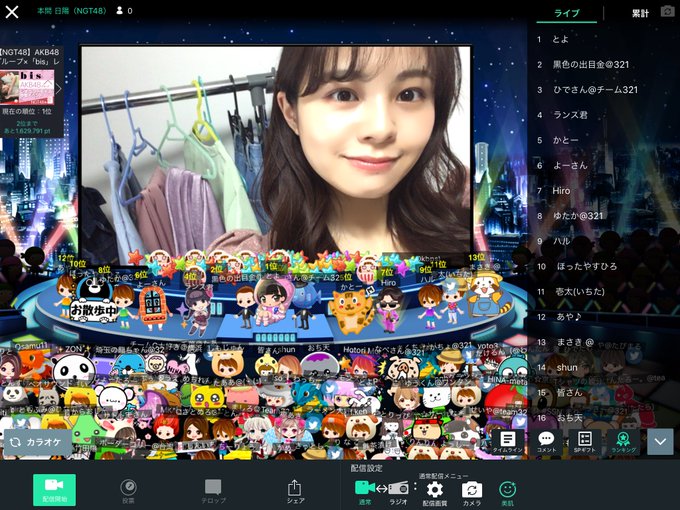
Task: Open the bis event banner thumbnail
Action: [27, 87]
